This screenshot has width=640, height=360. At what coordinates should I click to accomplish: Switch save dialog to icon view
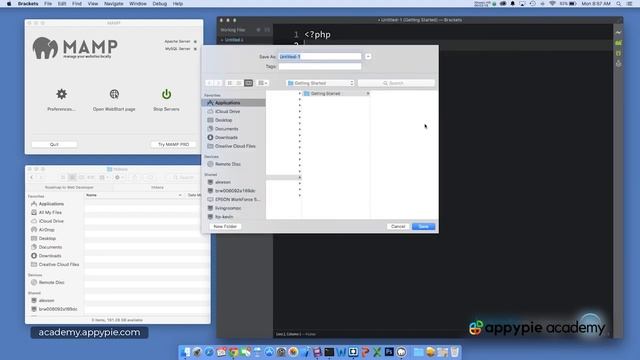click(230, 83)
